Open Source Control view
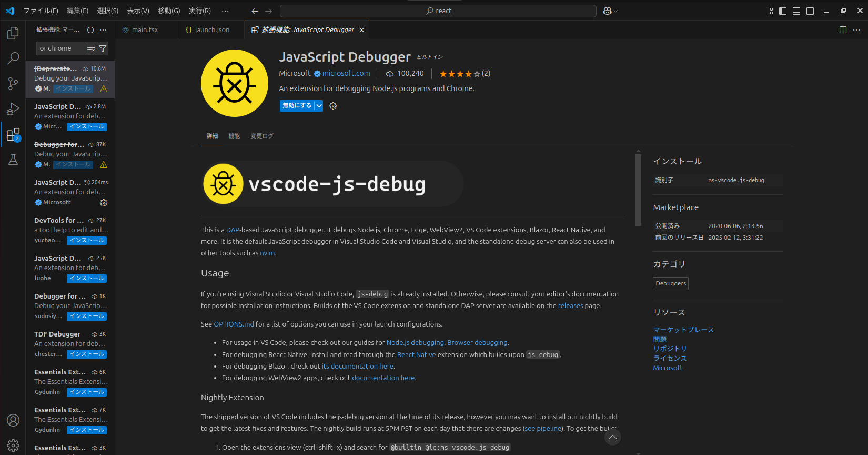Image resolution: width=868 pixels, height=455 pixels. 13,83
